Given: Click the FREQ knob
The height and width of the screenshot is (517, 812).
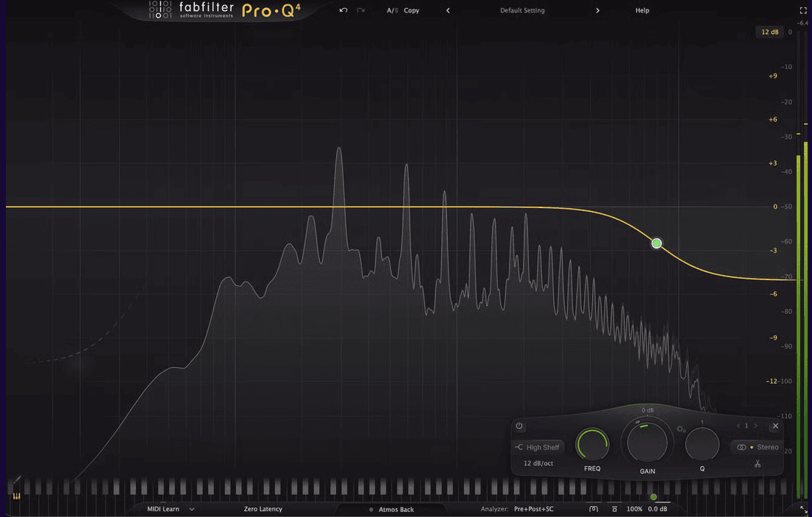Looking at the screenshot, I should (x=592, y=444).
